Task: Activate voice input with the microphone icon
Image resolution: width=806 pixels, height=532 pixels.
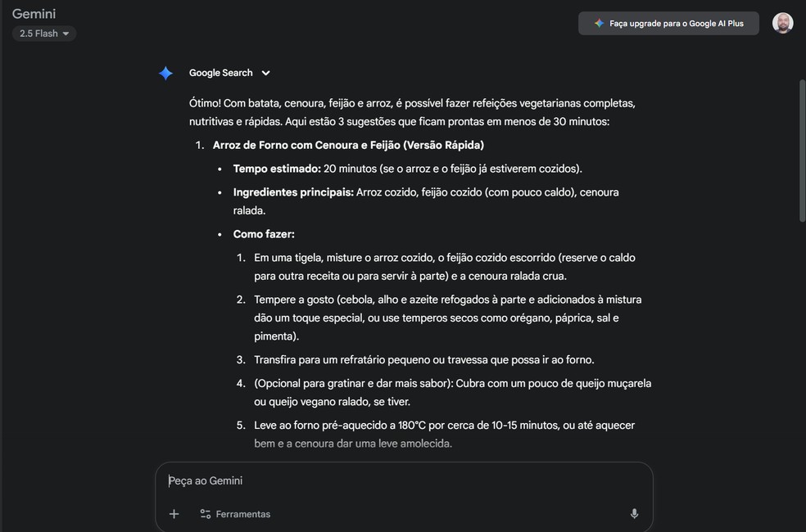Action: 634,513
